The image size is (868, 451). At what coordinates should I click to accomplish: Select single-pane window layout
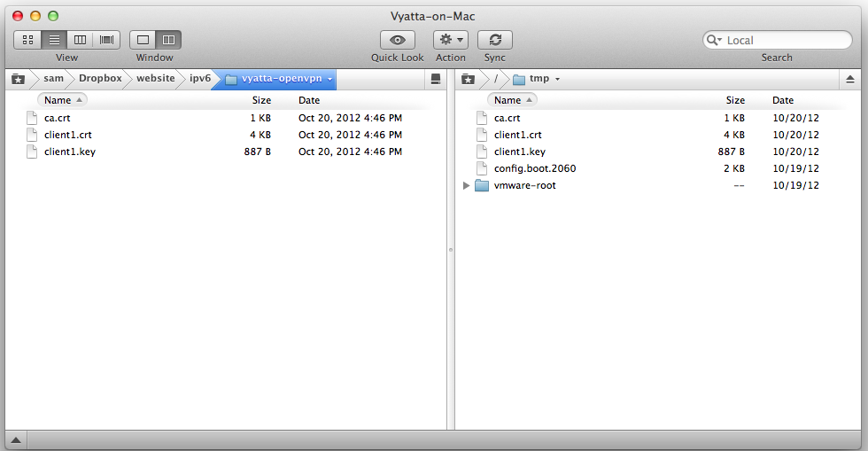(143, 40)
